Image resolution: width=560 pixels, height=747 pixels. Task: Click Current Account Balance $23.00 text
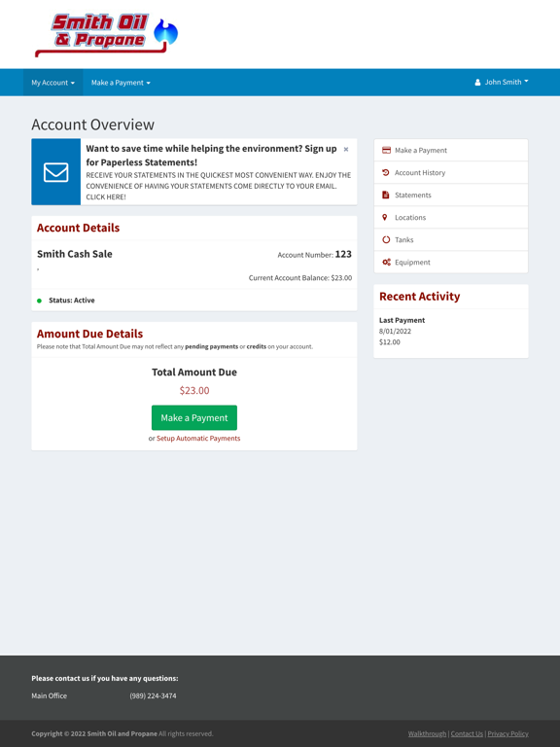click(x=300, y=278)
